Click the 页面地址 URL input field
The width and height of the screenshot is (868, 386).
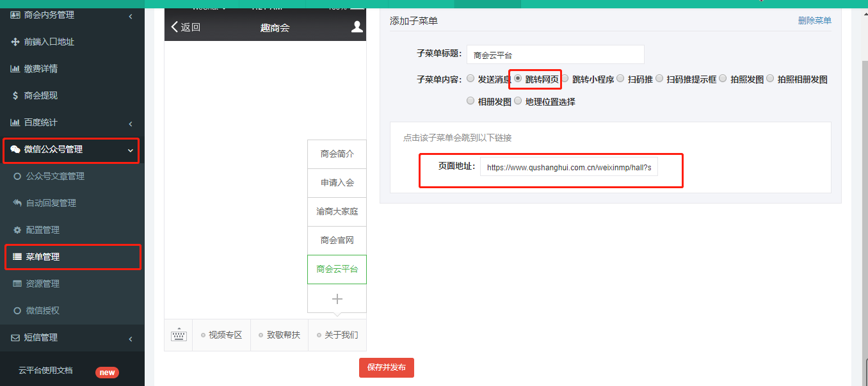click(568, 167)
